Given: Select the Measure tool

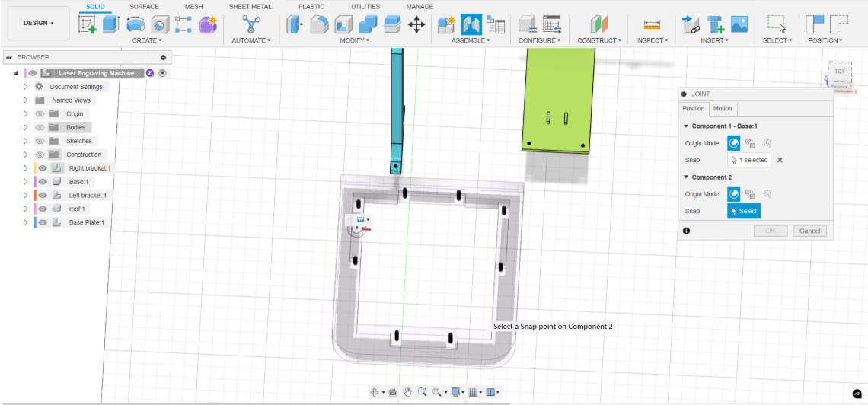Looking at the screenshot, I should 652,24.
